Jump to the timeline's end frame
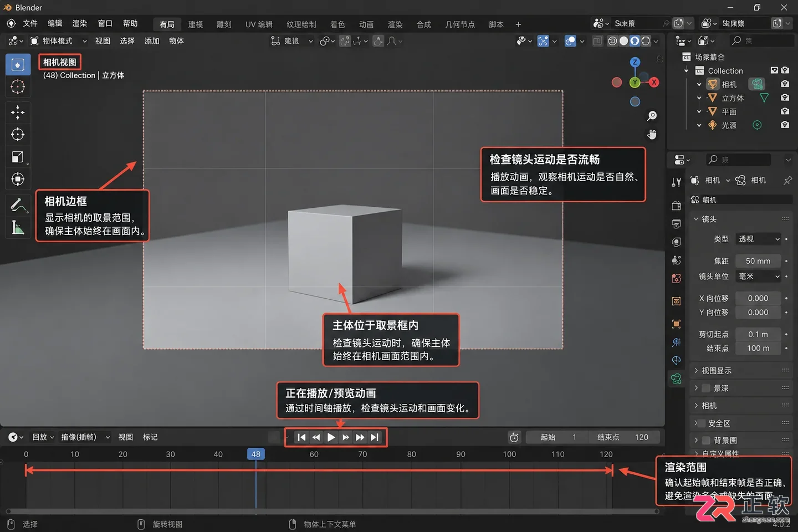The width and height of the screenshot is (798, 532). coord(375,437)
